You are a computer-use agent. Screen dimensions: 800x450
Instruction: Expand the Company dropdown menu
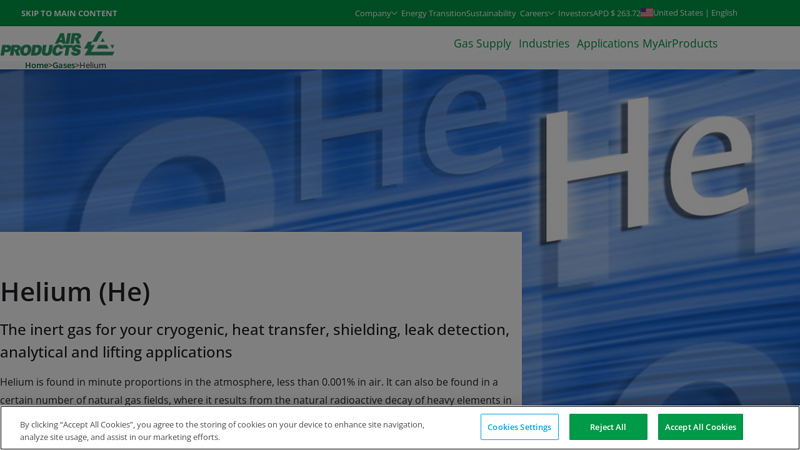click(376, 13)
